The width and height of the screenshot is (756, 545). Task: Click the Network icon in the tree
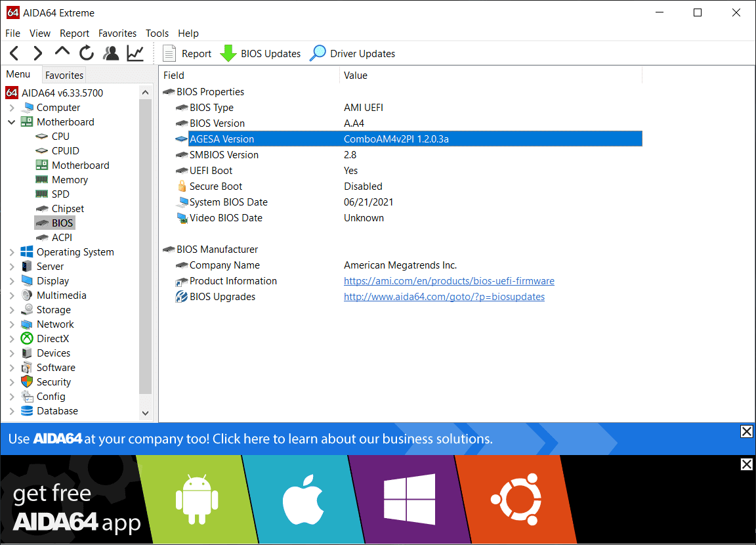(x=27, y=324)
